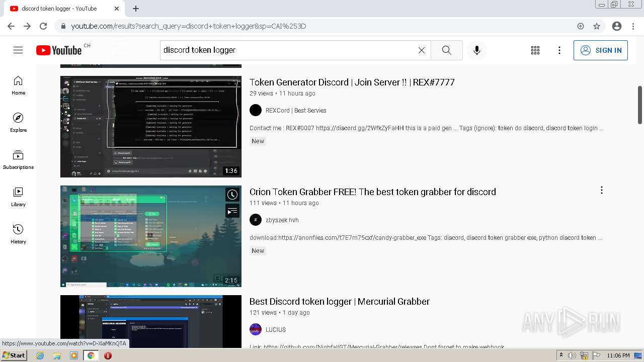Start voice search with the microphone
This screenshot has height=362, width=644.
[x=477, y=50]
